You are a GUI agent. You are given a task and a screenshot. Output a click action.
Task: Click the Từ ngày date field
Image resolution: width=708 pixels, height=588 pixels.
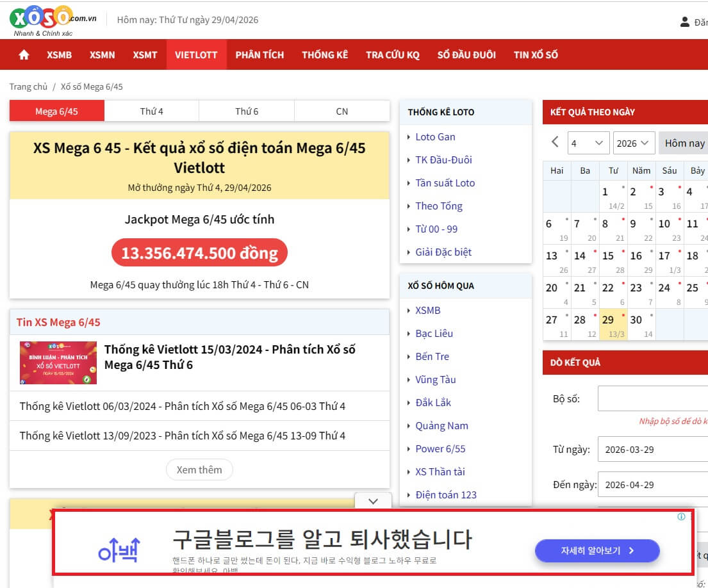click(x=653, y=450)
